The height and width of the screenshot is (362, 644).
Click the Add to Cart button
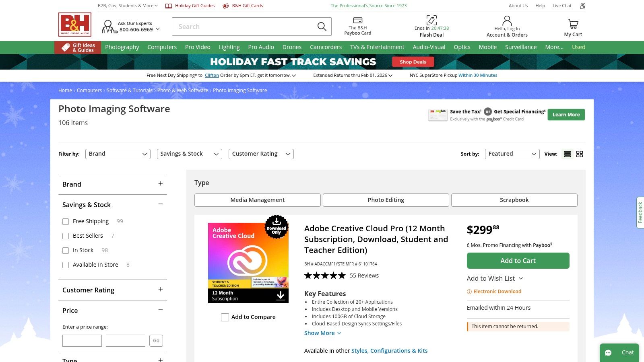[x=518, y=261]
